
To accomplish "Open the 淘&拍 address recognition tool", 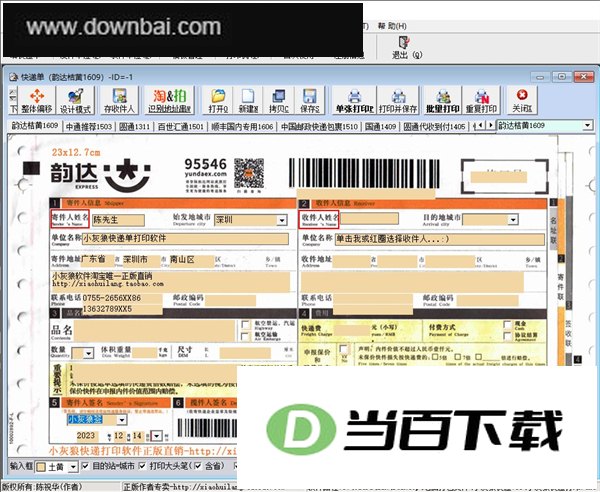I will (x=169, y=100).
